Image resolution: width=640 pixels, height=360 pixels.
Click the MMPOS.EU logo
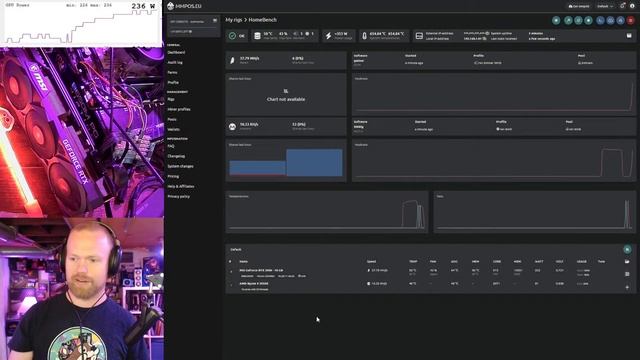[184, 6]
